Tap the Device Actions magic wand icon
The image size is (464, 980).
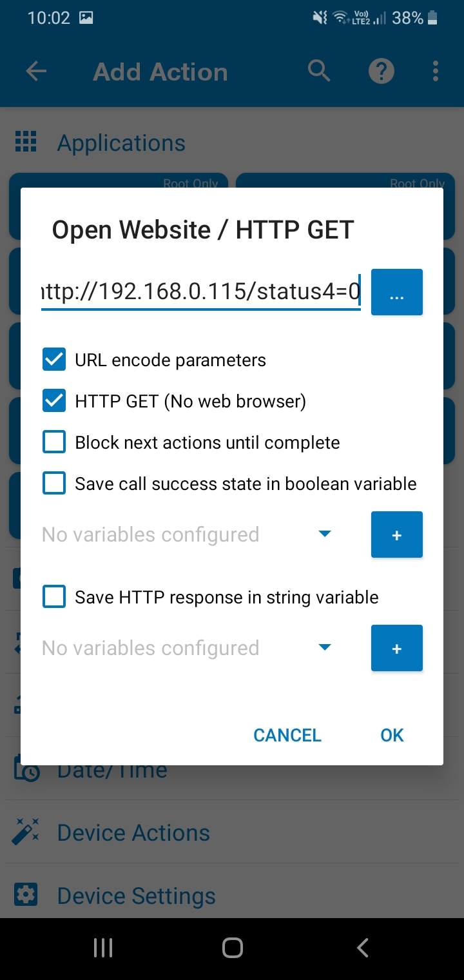(x=26, y=832)
